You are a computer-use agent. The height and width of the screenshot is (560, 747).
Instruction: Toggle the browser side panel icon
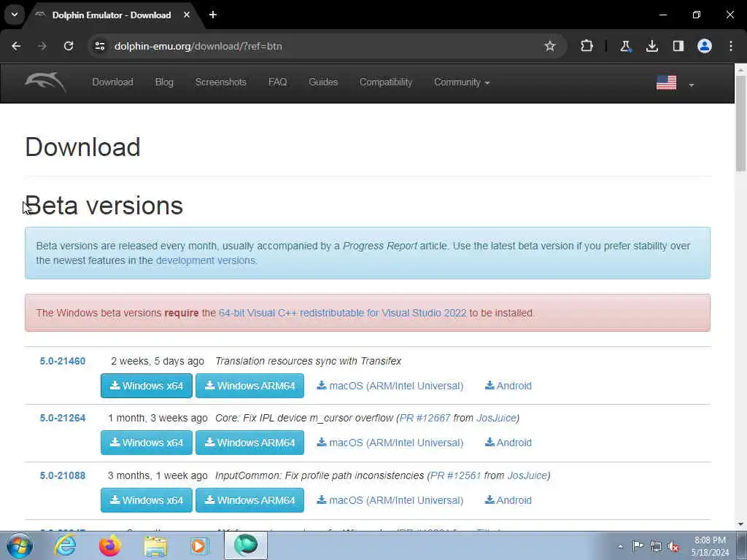point(678,46)
